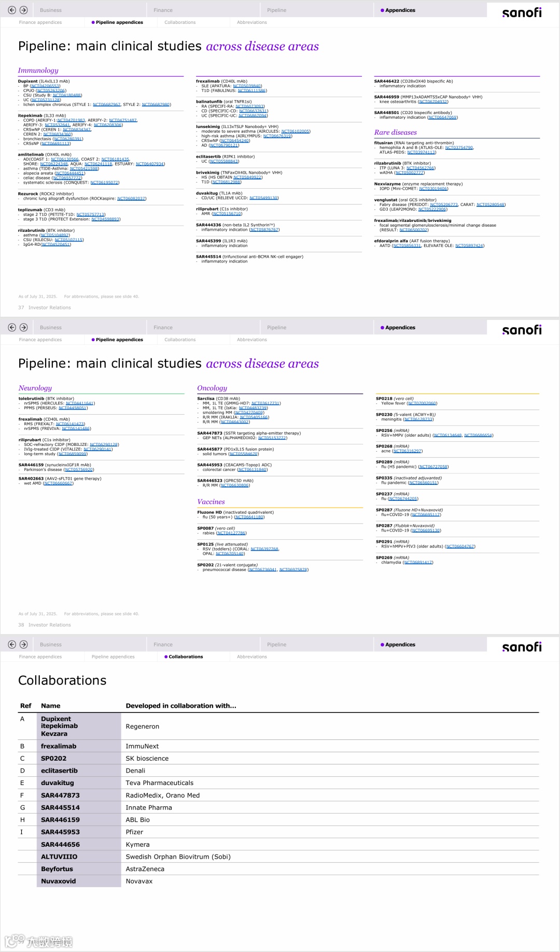Open fitusiran ATLAS-PEDS link NCT03974113
Screen dimensions: 560x952
pyautogui.click(x=422, y=152)
